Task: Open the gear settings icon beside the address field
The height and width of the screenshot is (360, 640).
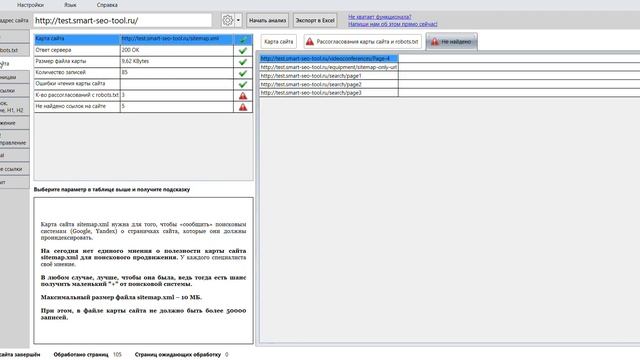Action: click(228, 20)
